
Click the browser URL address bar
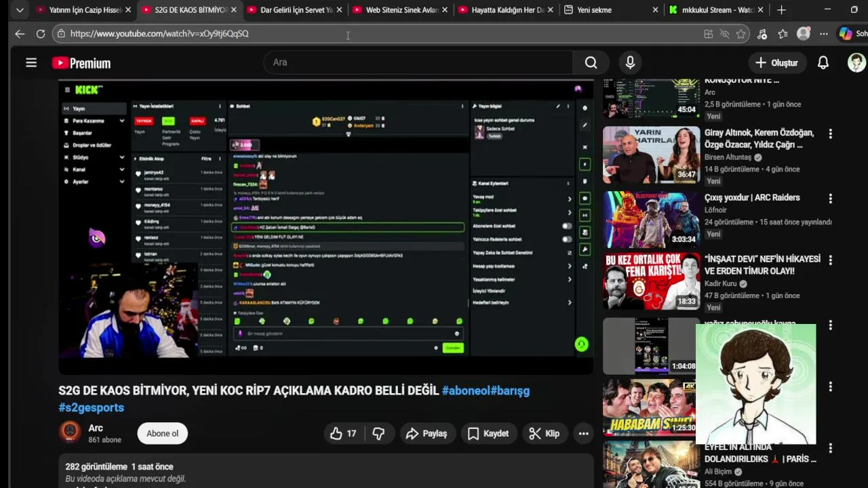click(380, 34)
